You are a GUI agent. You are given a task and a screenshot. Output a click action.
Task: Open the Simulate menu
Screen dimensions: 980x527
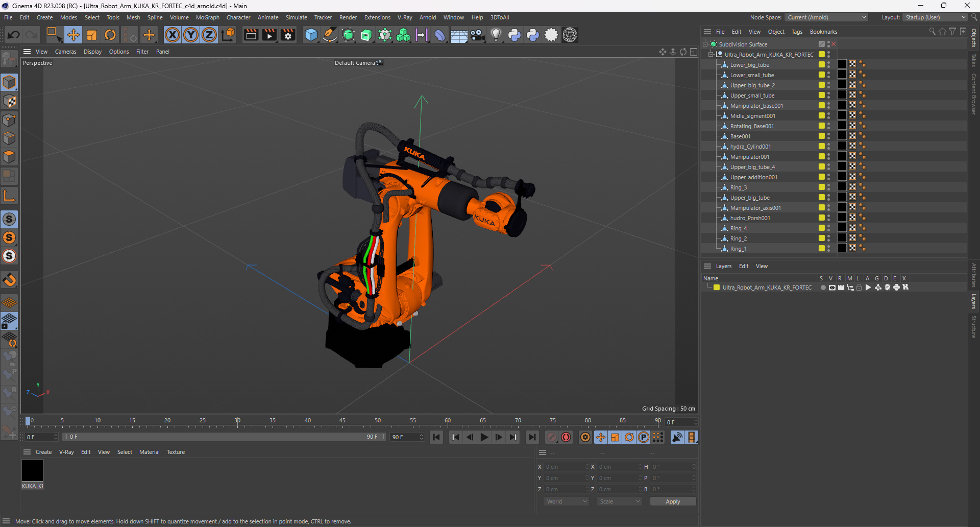click(x=296, y=17)
